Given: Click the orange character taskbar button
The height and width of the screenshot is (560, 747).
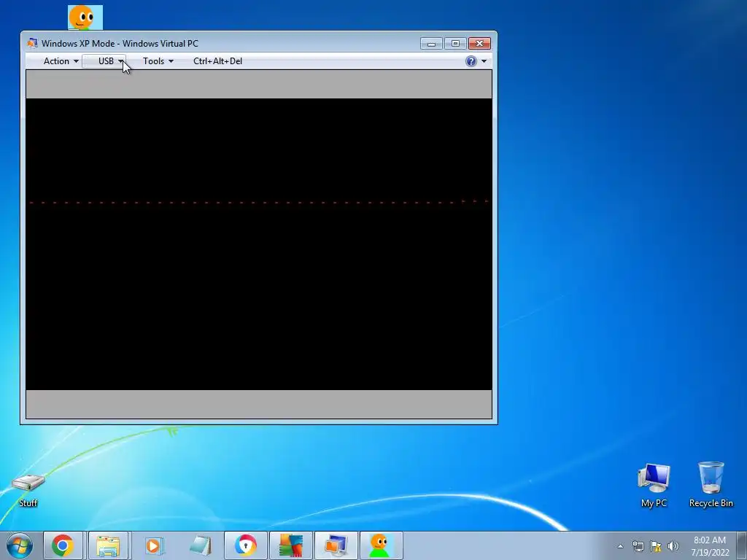Looking at the screenshot, I should pyautogui.click(x=381, y=545).
